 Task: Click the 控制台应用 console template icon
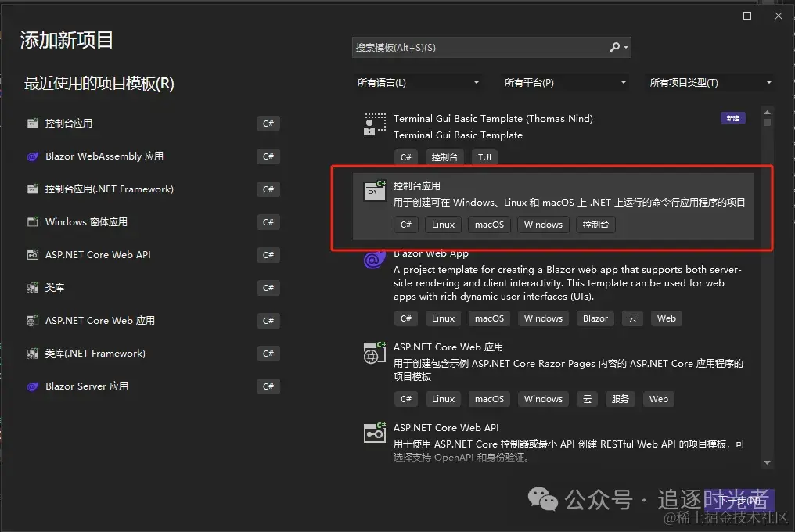(x=374, y=190)
